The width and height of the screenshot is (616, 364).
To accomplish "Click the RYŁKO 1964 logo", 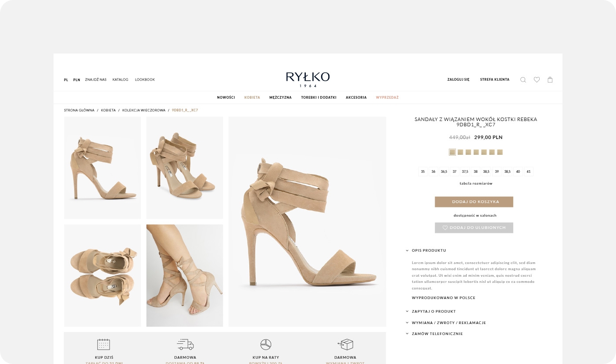I will [x=308, y=79].
